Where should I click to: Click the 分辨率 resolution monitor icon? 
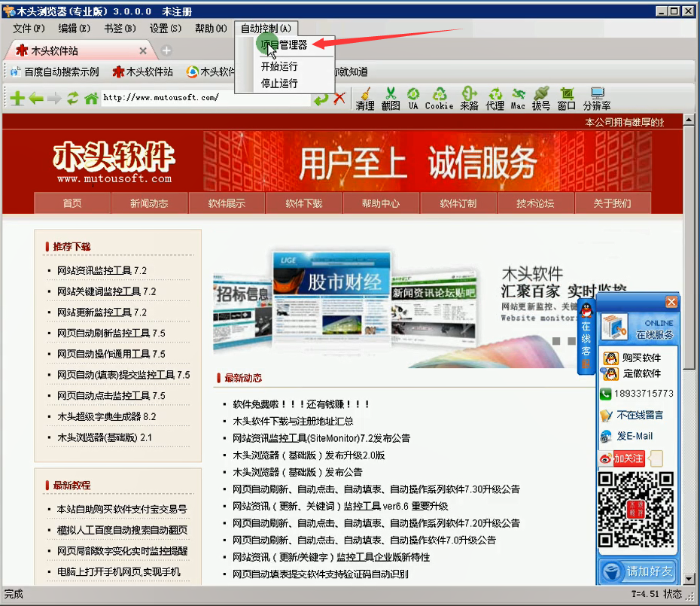click(x=597, y=99)
